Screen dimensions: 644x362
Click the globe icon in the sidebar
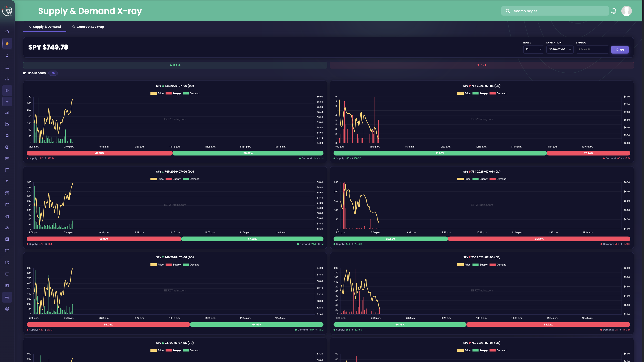7,309
